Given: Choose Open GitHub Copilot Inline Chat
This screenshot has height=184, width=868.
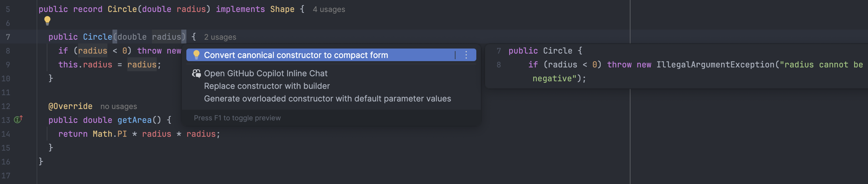Looking at the screenshot, I should [x=266, y=73].
